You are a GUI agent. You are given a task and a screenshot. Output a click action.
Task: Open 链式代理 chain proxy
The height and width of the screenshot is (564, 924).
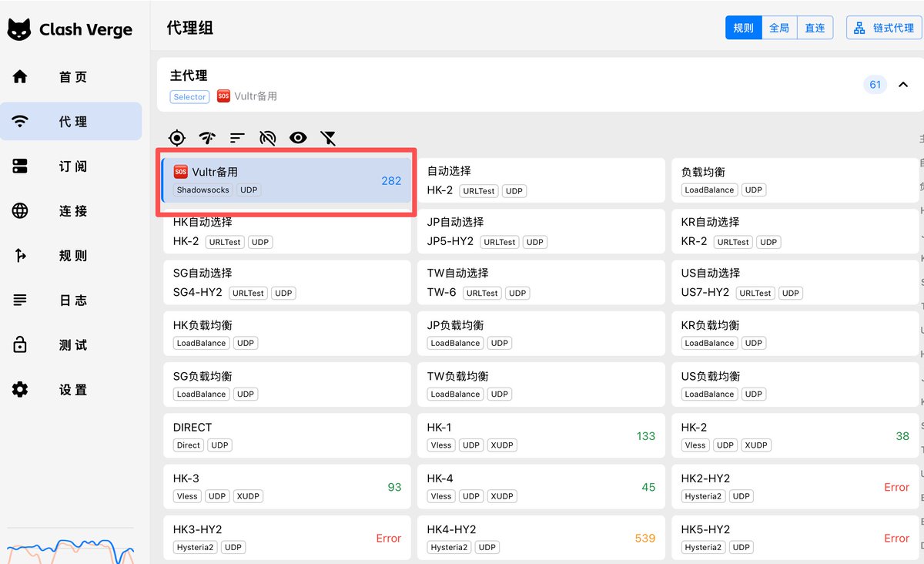(x=885, y=28)
